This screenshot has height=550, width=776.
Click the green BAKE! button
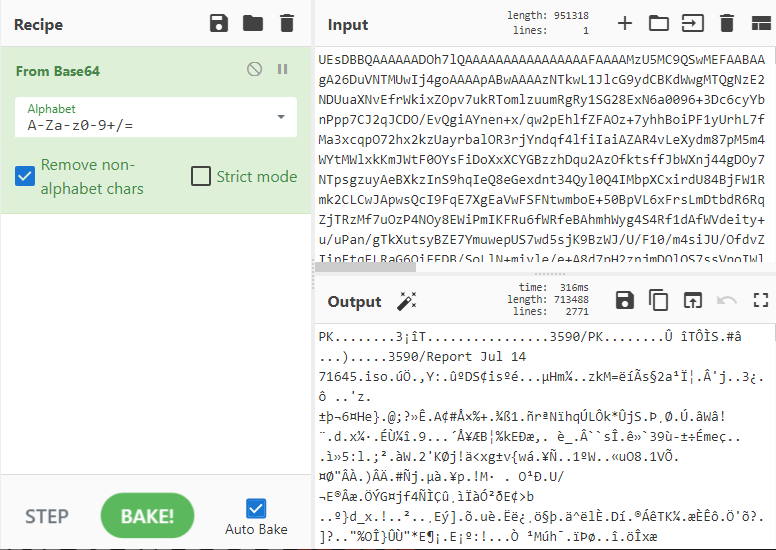147,516
